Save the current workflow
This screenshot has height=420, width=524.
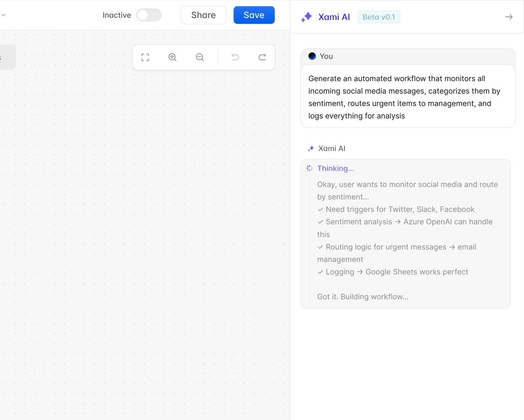254,15
